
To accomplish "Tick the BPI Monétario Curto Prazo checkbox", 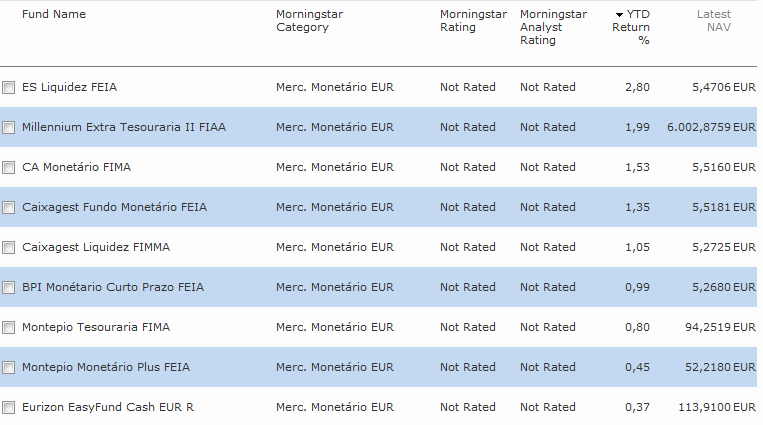I will [x=9, y=288].
